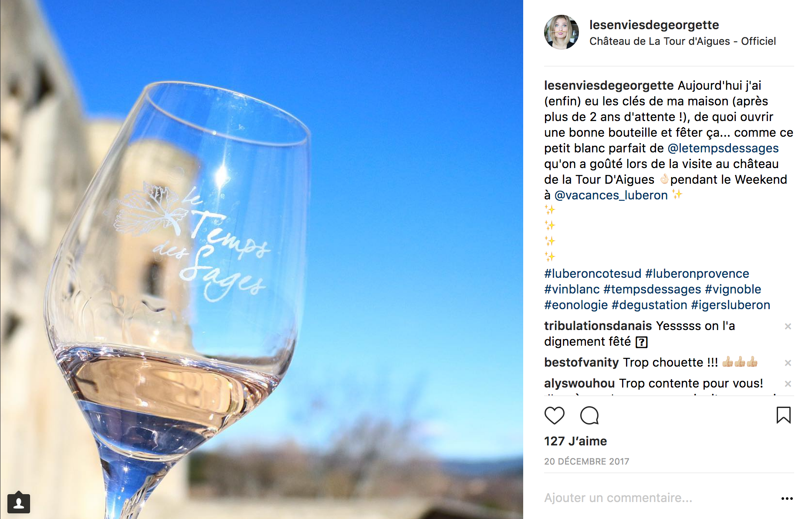
Task: Visit the @letempsdessages mention
Action: pyautogui.click(x=723, y=148)
